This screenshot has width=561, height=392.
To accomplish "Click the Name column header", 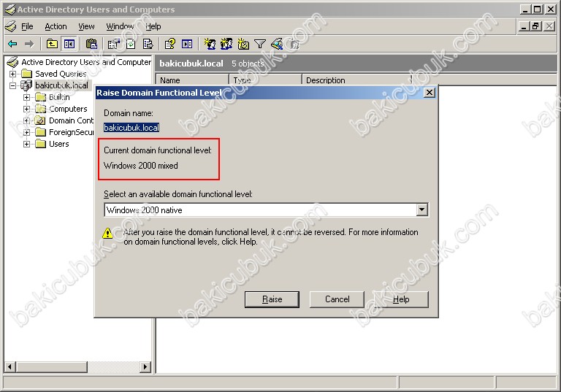I will coord(193,80).
